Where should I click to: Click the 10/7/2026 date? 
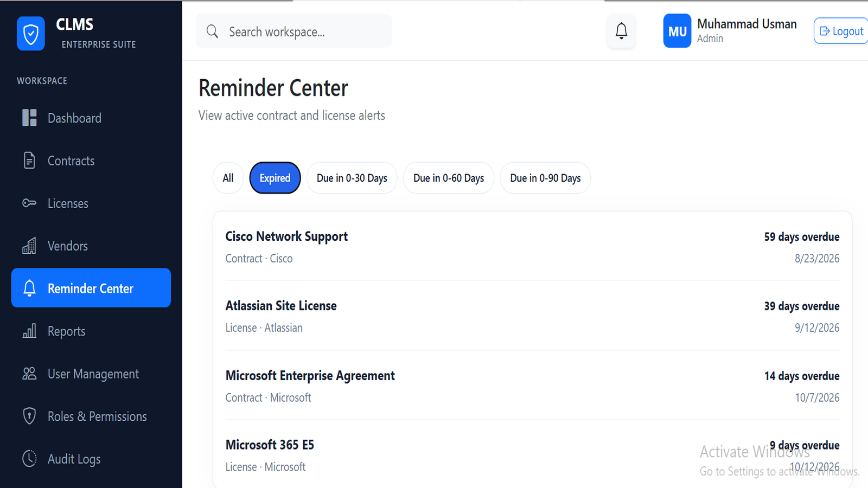(x=817, y=398)
